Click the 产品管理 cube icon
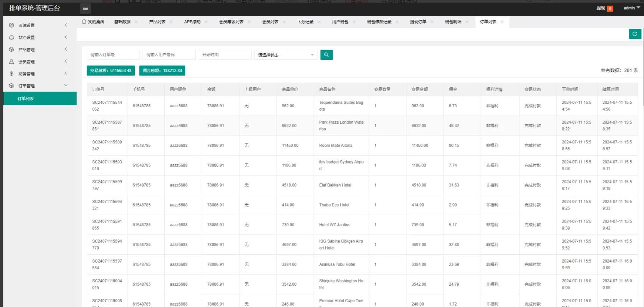The width and height of the screenshot is (644, 307). tap(12, 49)
